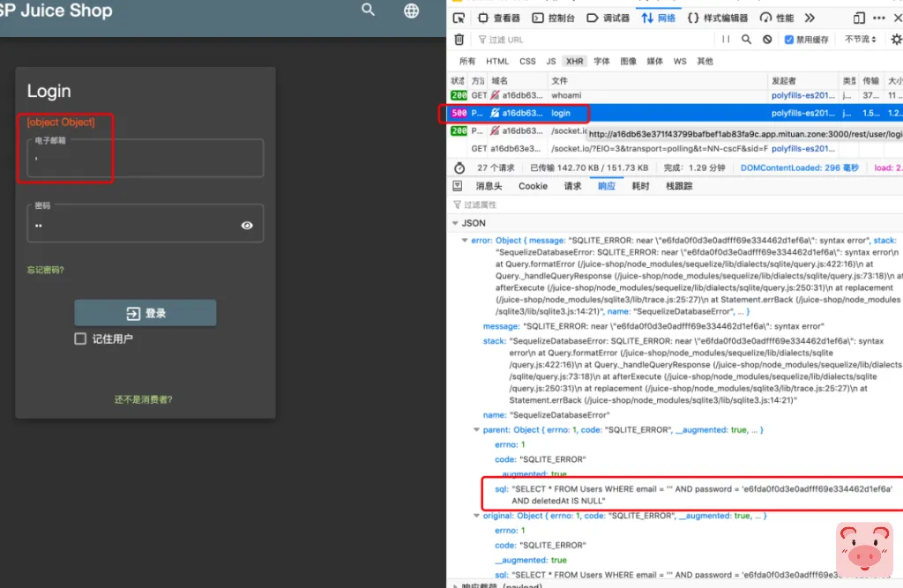
Task: Switch to 样式编辑器 style editor tab
Action: 718,18
